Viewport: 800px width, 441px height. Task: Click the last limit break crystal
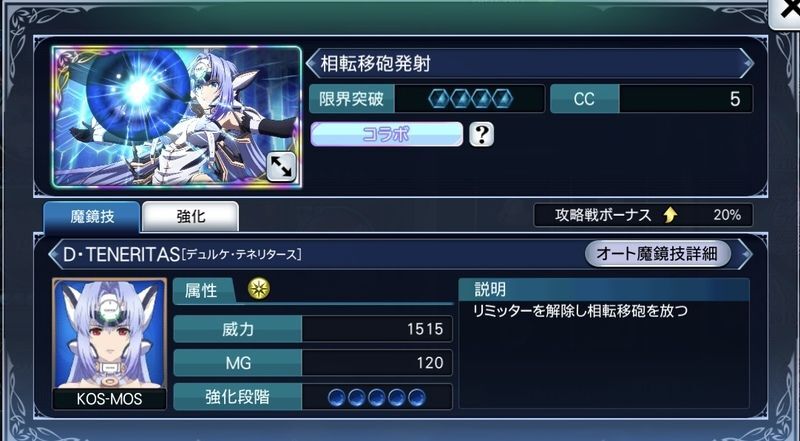click(503, 99)
